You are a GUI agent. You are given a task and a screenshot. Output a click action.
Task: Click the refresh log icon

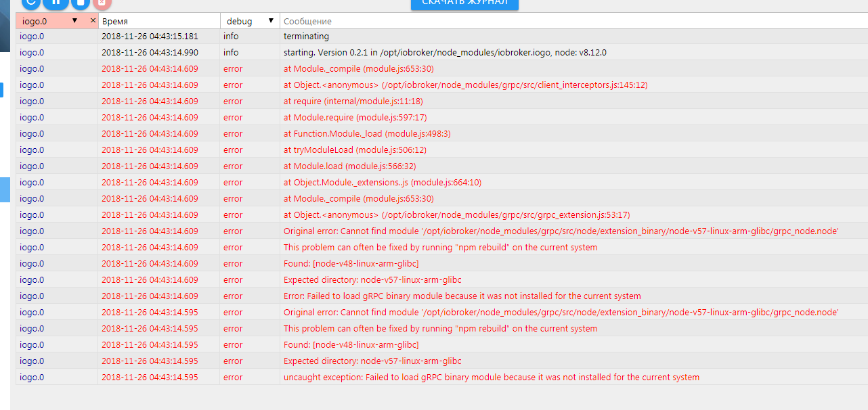point(31,3)
